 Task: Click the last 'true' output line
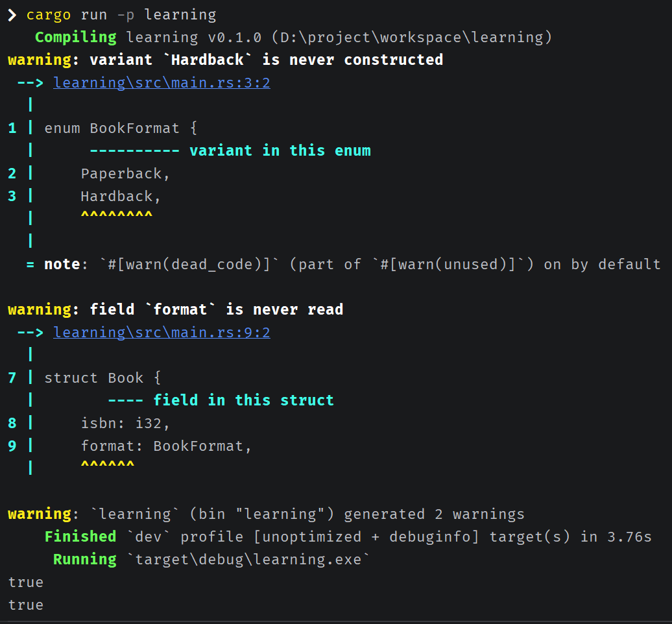click(x=26, y=605)
